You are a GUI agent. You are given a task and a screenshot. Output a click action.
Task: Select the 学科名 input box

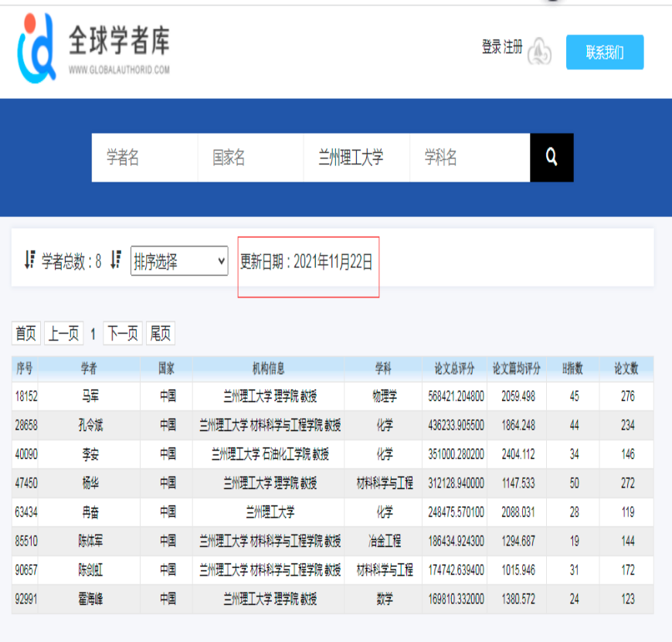pyautogui.click(x=469, y=158)
